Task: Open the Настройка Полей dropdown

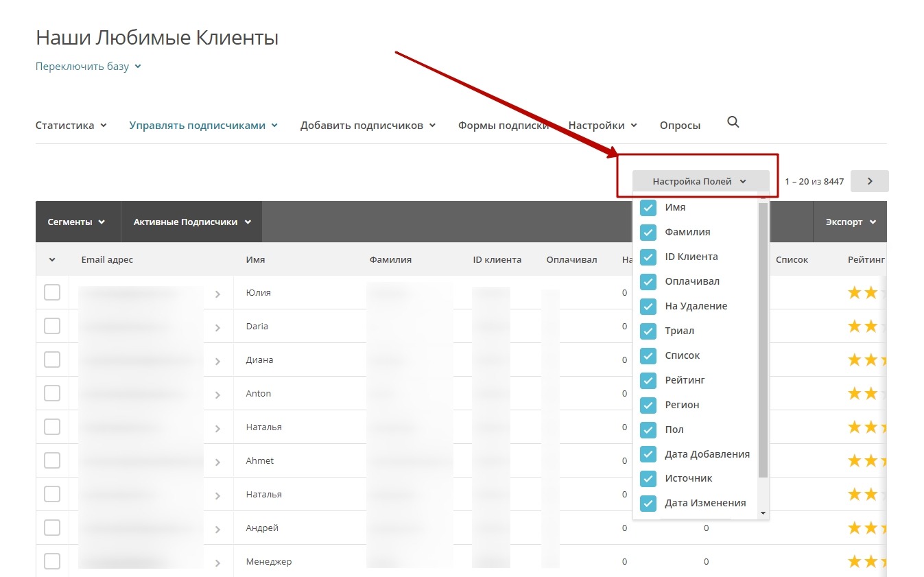Action: click(x=700, y=182)
